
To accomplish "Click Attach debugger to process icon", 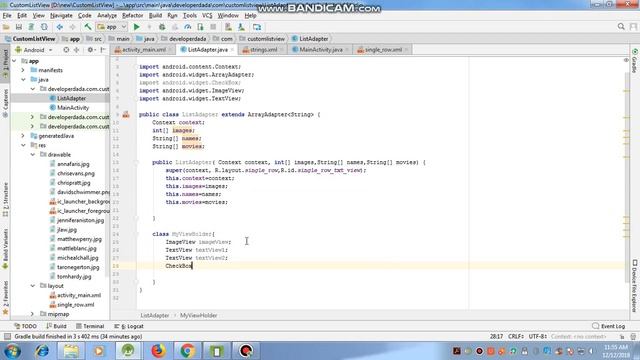I will [200, 27].
